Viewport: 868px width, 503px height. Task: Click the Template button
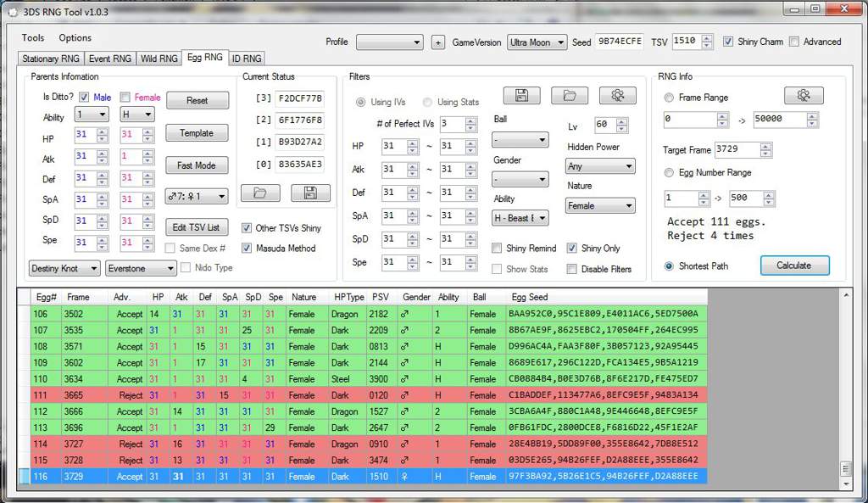(x=197, y=133)
